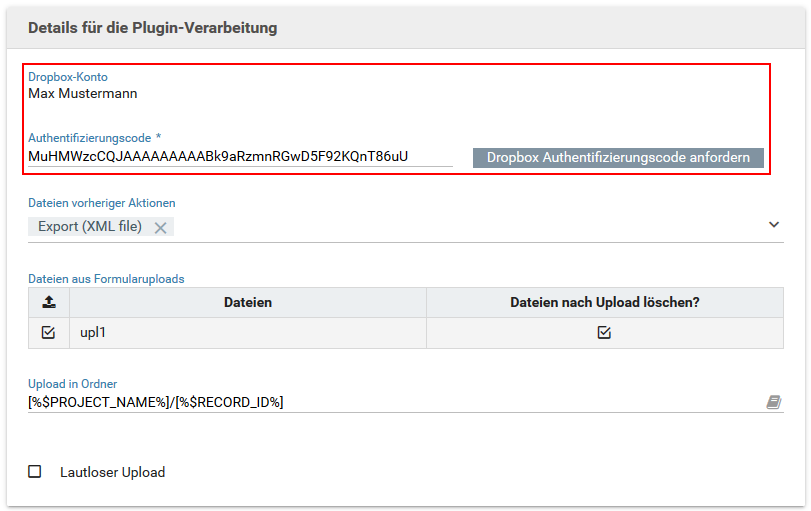Image resolution: width=811 pixels, height=511 pixels.
Task: Enable the Lautloser Upload checkbox
Action: coord(35,472)
